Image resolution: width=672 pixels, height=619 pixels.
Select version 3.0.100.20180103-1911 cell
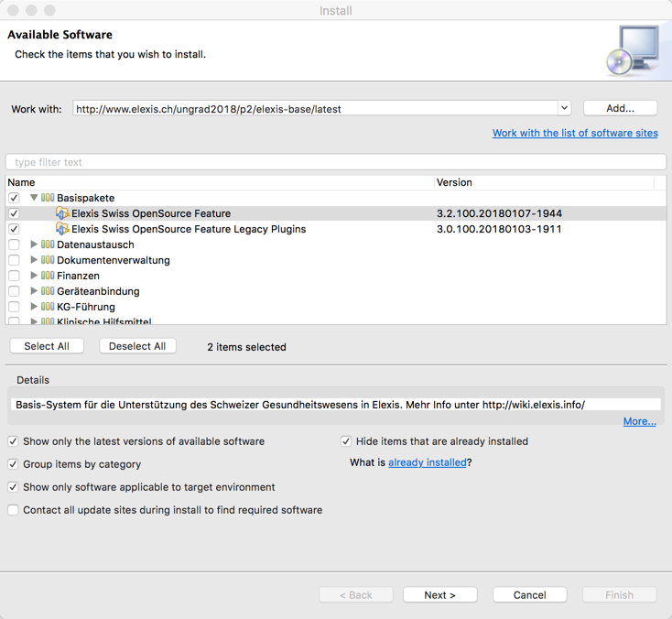(x=499, y=229)
